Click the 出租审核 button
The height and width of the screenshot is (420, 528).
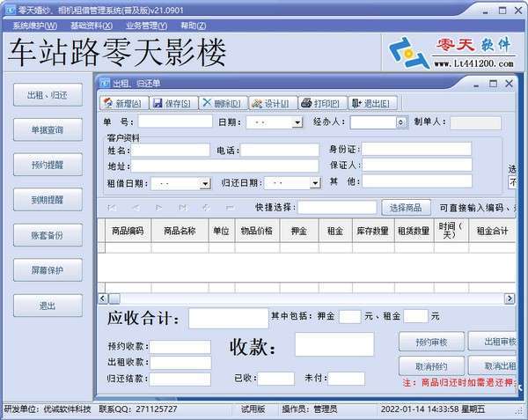coord(493,342)
